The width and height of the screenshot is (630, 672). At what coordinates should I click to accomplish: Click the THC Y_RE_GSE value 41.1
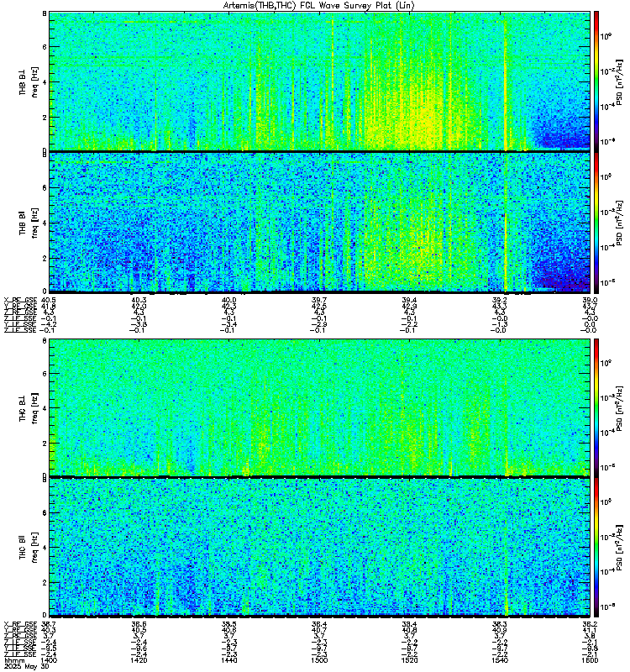point(590,631)
